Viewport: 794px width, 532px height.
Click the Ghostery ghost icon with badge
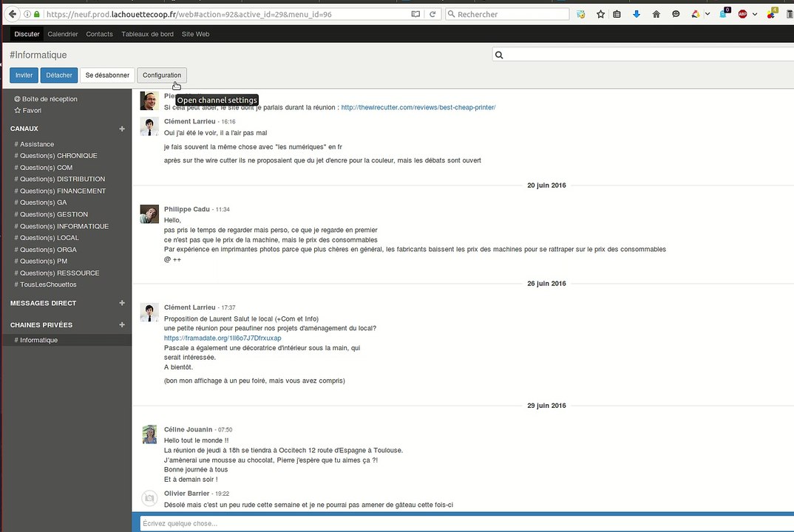724,13
